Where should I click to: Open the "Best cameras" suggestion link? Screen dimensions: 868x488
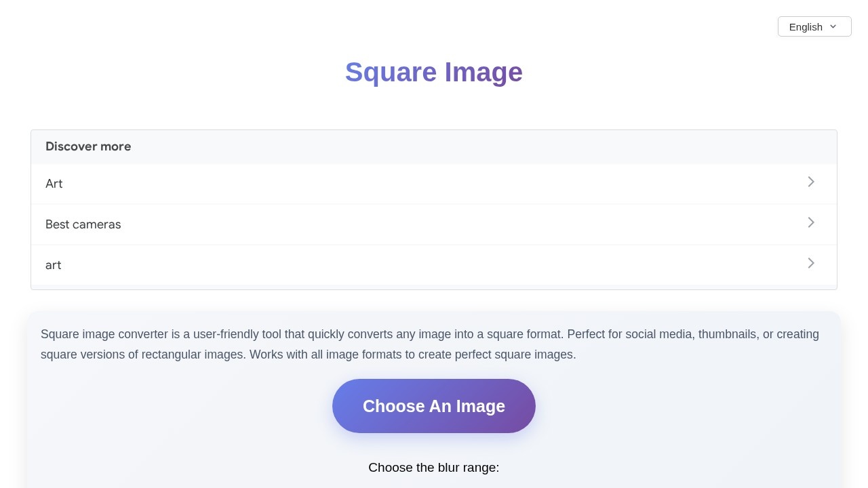click(83, 224)
